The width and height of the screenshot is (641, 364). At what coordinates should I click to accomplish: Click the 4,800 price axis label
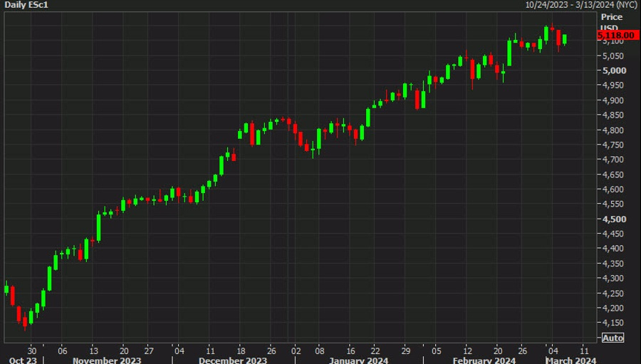[613, 130]
